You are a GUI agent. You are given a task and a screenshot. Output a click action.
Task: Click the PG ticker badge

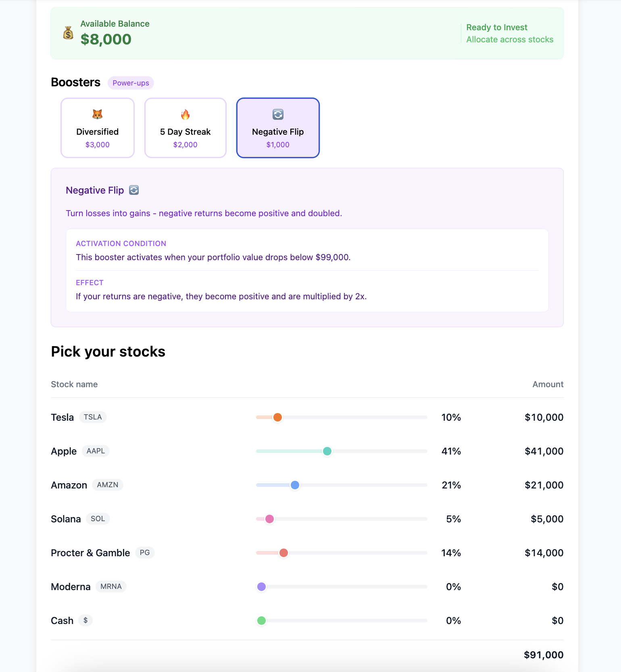[145, 553]
